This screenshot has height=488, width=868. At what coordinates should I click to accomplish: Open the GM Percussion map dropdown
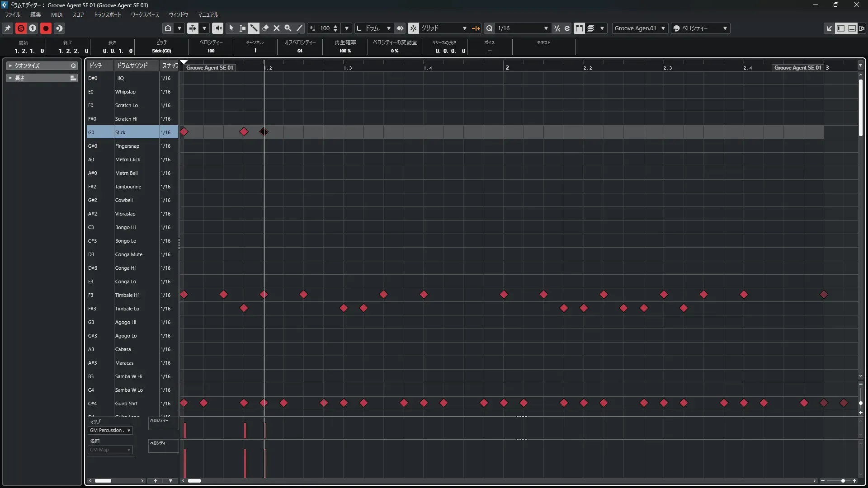[x=110, y=430]
